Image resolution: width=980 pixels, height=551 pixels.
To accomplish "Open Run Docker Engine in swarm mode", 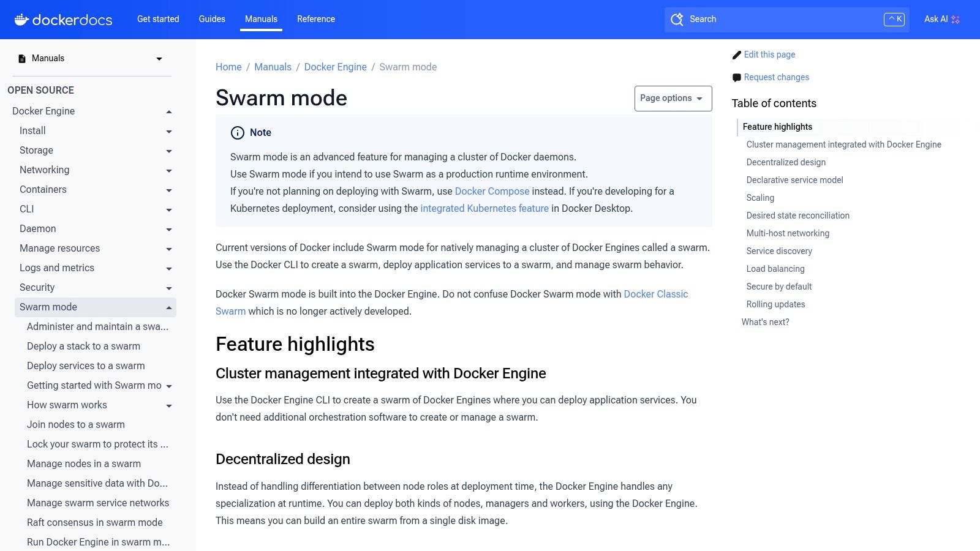I will coord(98,542).
